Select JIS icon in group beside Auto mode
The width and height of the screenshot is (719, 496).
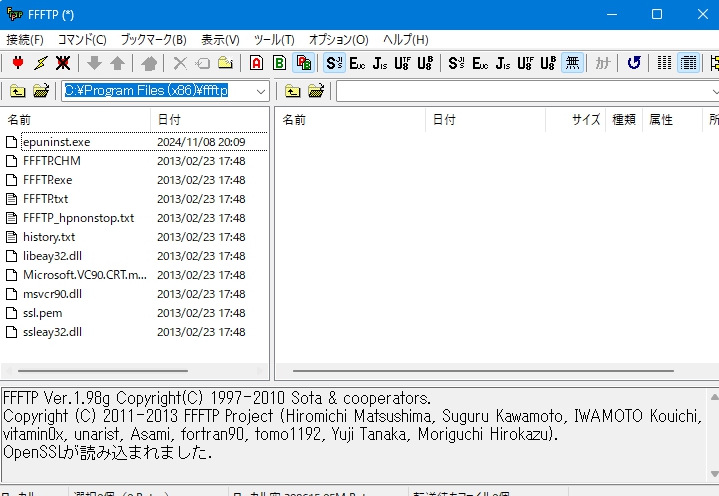point(380,63)
